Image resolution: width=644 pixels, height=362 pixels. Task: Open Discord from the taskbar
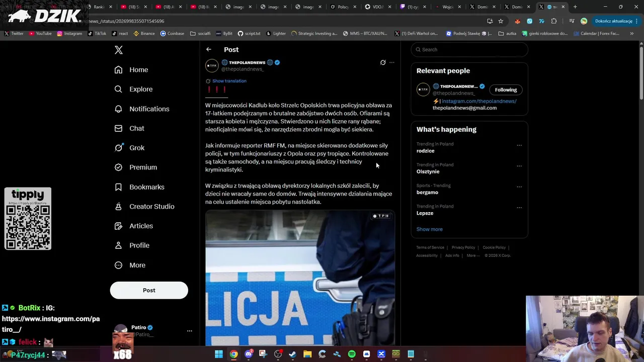(249, 354)
